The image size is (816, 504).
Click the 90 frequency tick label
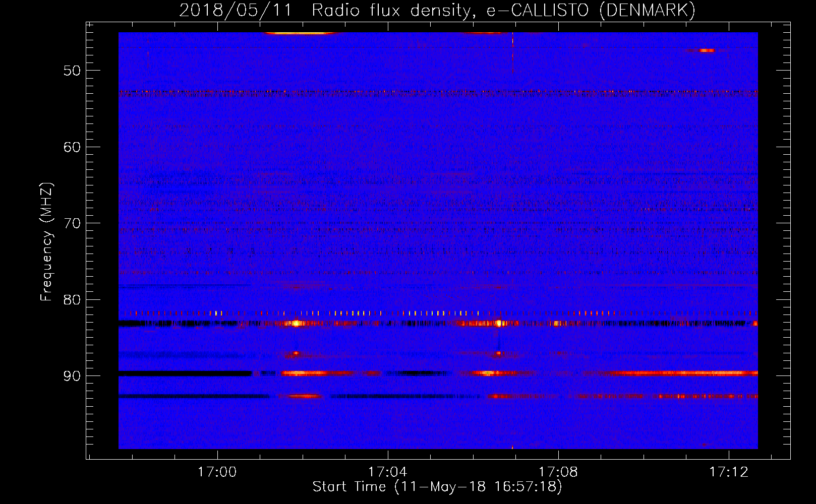tap(72, 376)
